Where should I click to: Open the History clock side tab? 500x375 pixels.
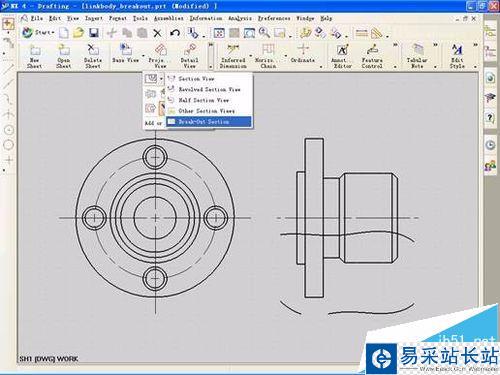(490, 145)
